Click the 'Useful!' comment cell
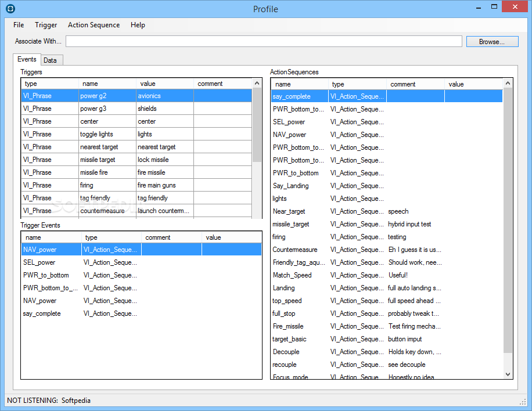The height and width of the screenshot is (411, 532). [415, 275]
